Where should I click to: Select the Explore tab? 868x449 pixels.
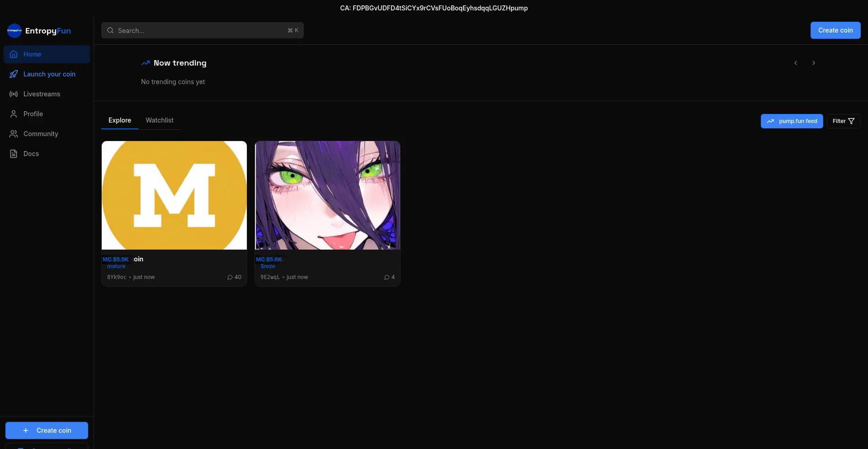120,120
